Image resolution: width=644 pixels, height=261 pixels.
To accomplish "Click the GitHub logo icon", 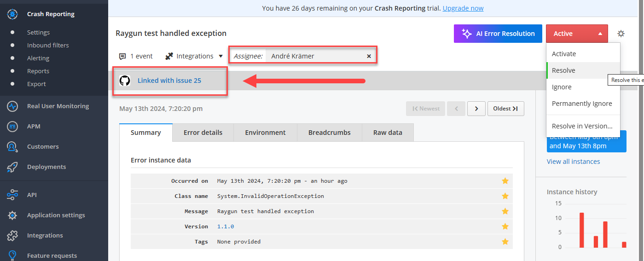I will point(125,81).
